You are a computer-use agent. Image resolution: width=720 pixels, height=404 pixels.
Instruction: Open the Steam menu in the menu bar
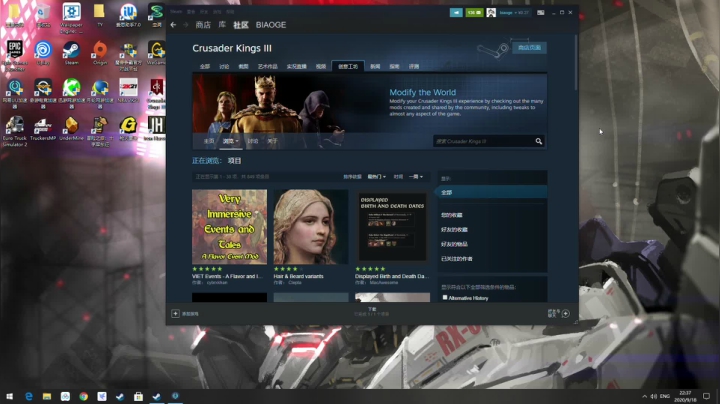click(176, 11)
